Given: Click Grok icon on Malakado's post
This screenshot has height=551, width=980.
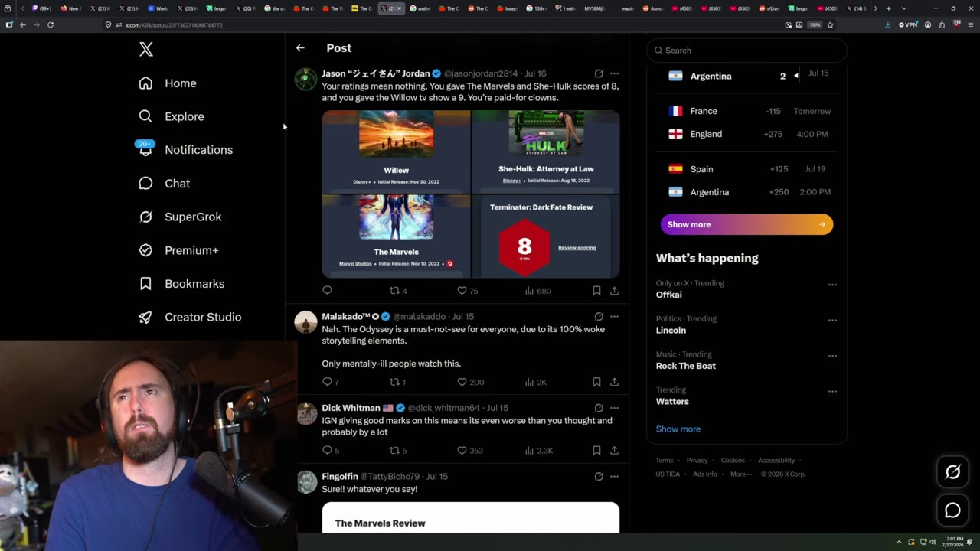Looking at the screenshot, I should pos(599,316).
